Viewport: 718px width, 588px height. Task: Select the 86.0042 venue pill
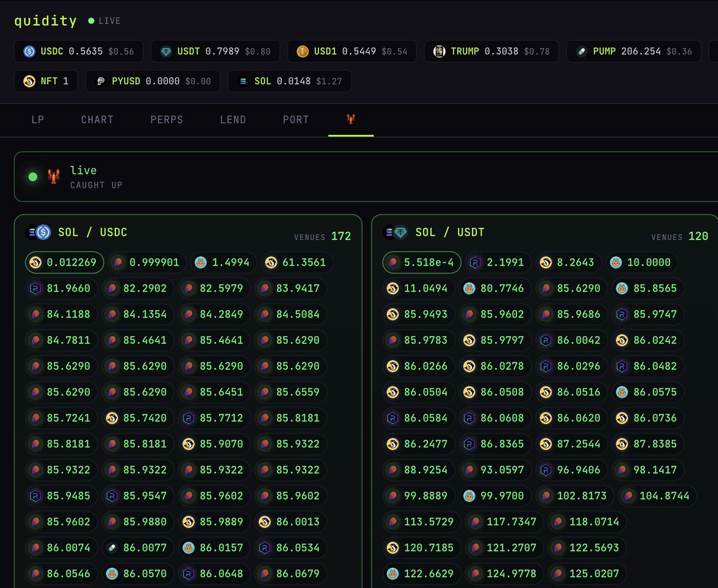[571, 340]
